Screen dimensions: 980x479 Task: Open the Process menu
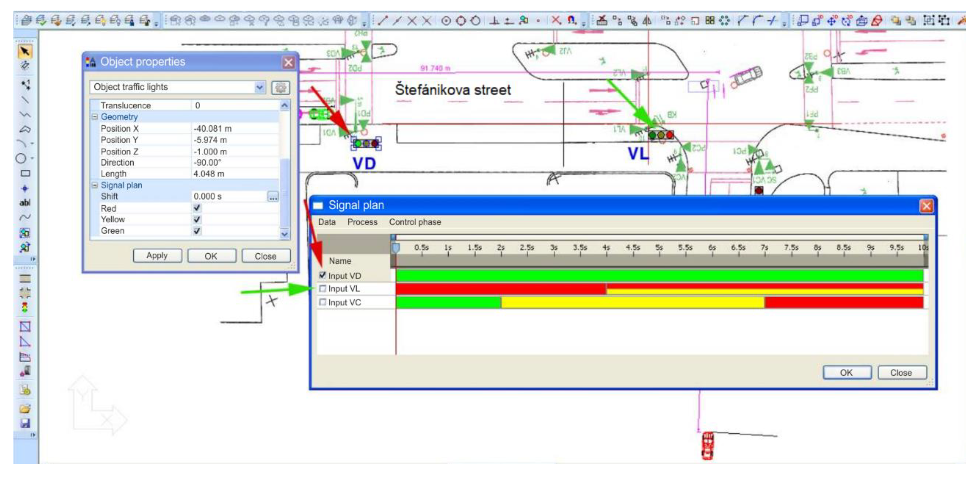pos(362,222)
